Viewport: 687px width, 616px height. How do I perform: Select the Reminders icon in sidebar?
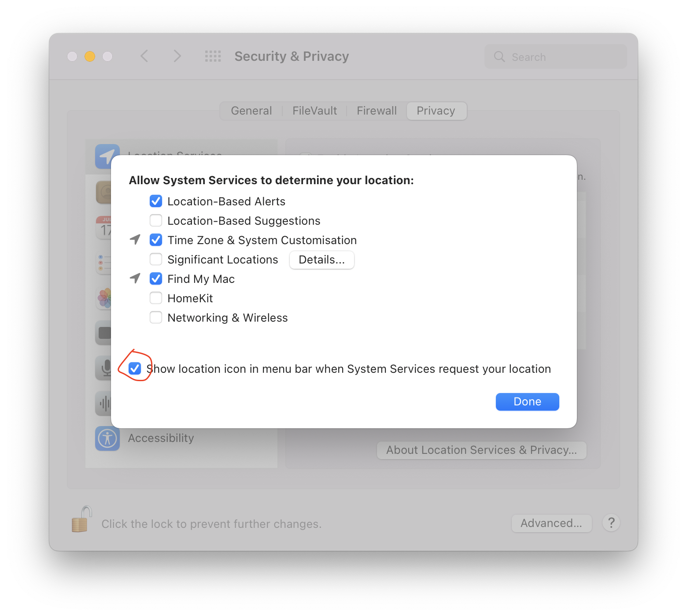point(104,263)
